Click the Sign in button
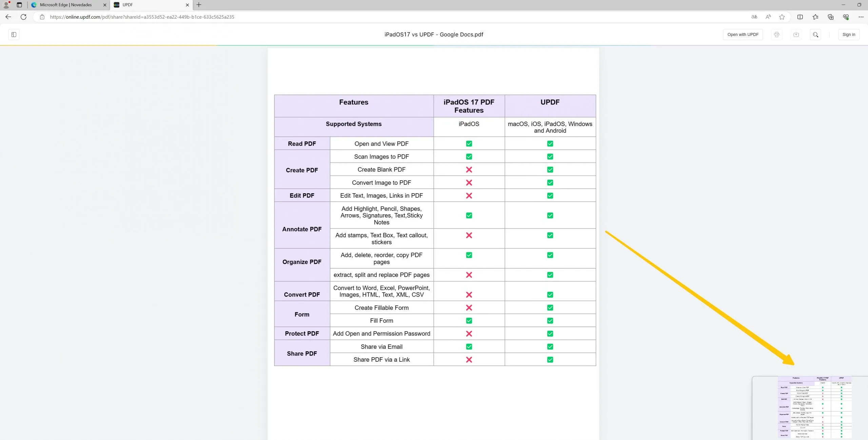The width and height of the screenshot is (868, 440). (849, 35)
